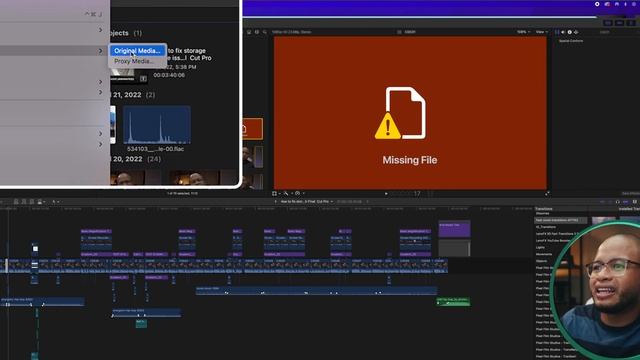This screenshot has height=360, width=640.
Task: Click the connect clip to storyline icon
Action: point(16,202)
